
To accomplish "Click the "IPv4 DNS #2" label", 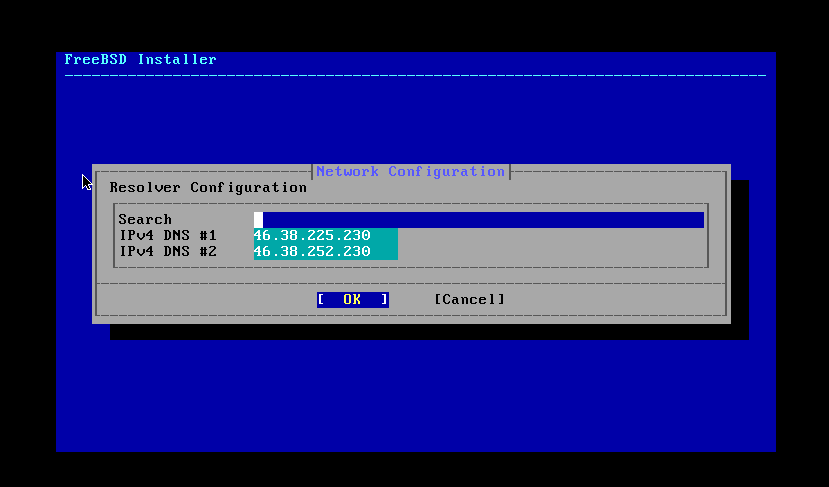I will [x=168, y=252].
